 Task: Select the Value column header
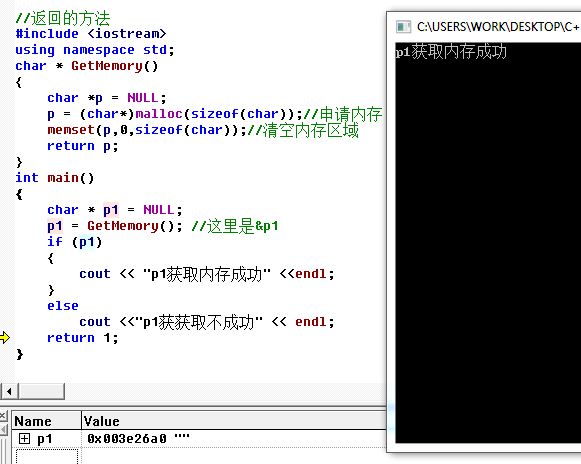tap(233, 421)
